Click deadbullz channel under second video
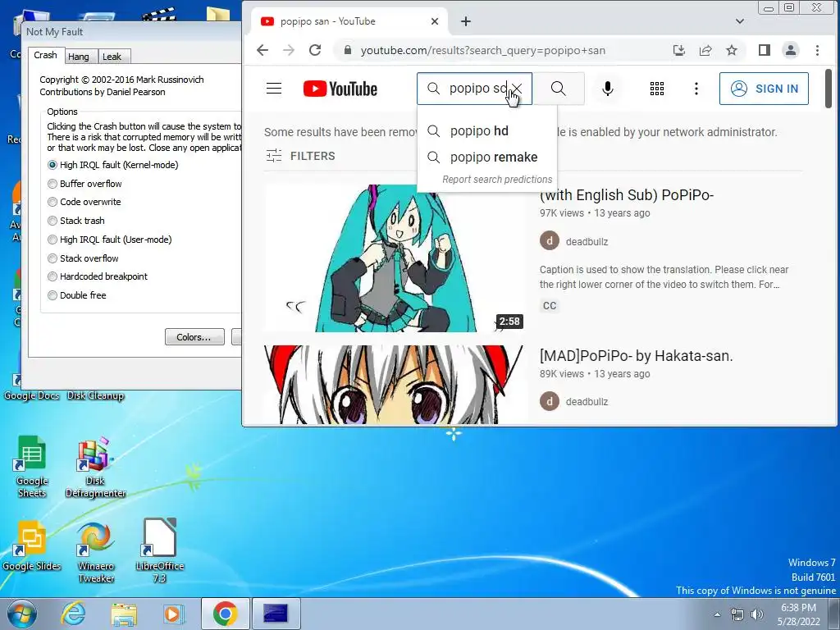 [587, 402]
